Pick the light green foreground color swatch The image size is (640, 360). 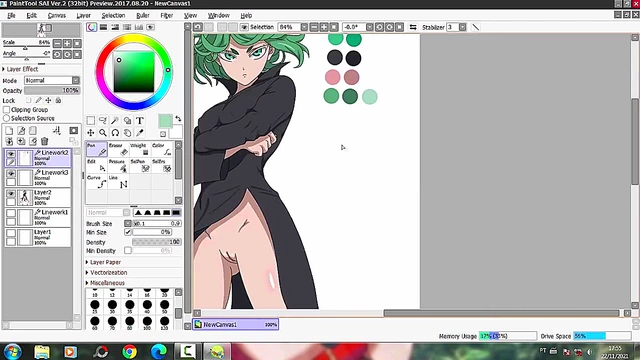pyautogui.click(x=165, y=121)
